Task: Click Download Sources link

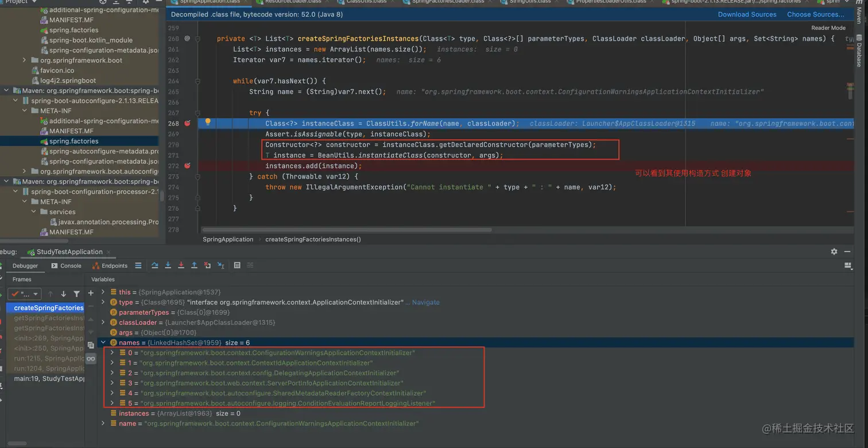Action: 747,14
